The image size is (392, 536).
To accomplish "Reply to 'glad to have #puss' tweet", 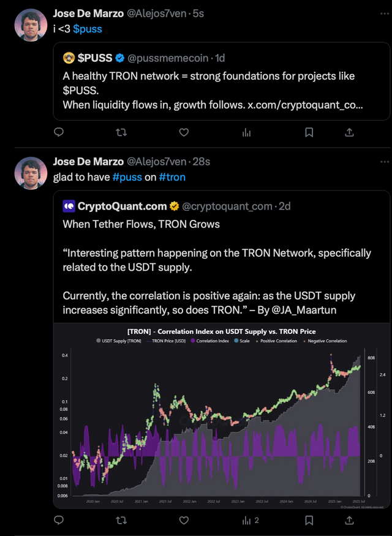I will click(x=59, y=520).
